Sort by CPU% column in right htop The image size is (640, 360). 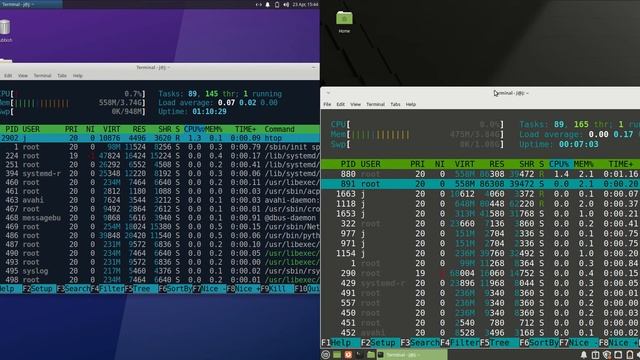tap(559, 164)
